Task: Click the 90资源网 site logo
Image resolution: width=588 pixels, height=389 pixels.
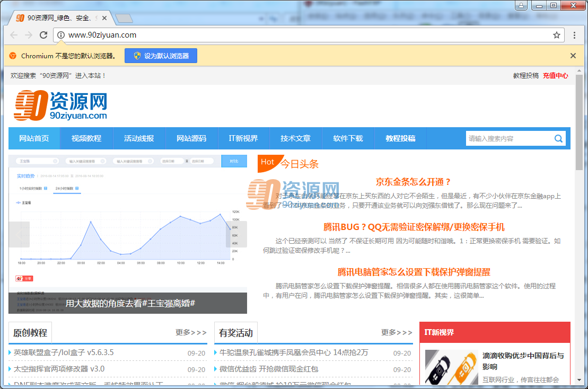Action: click(x=61, y=105)
